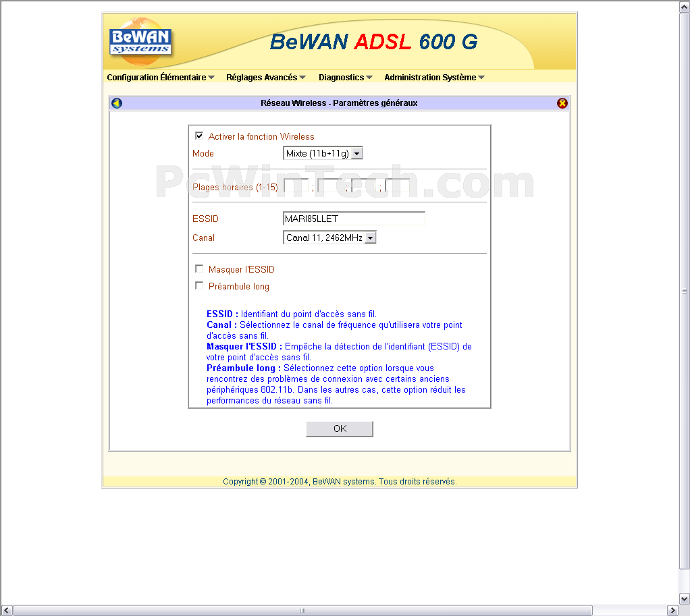Toggle the Activer la fonction Wireless checkbox
Screen dimensions: 690x616
(199, 136)
